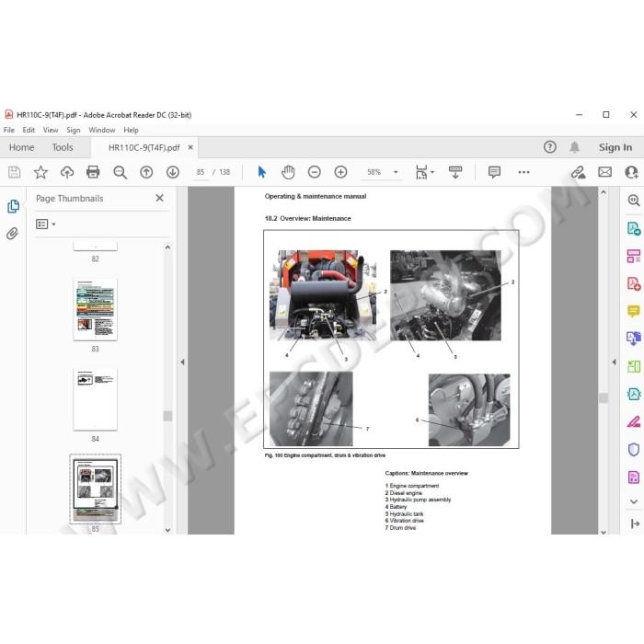Add the file to starred favorites
The image size is (644, 644).
pos(40,172)
